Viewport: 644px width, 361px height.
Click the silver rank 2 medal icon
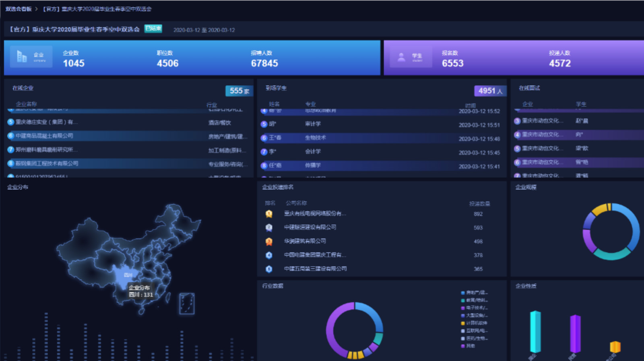[x=269, y=228]
